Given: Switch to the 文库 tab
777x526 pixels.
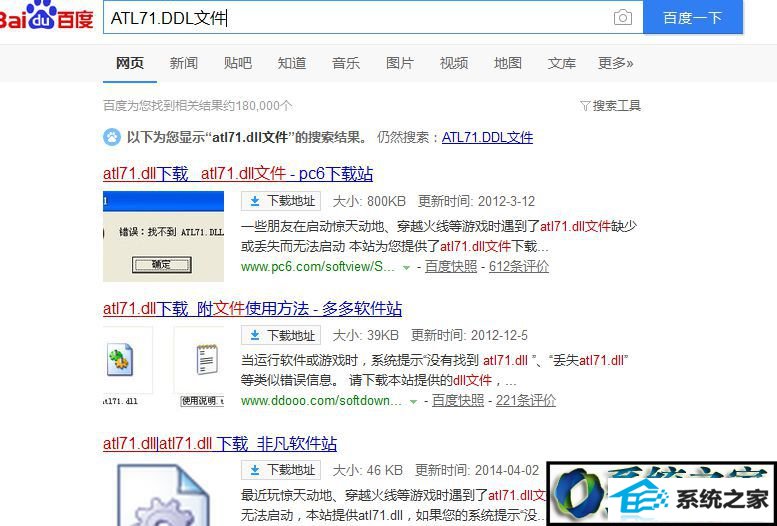Looking at the screenshot, I should point(562,63).
